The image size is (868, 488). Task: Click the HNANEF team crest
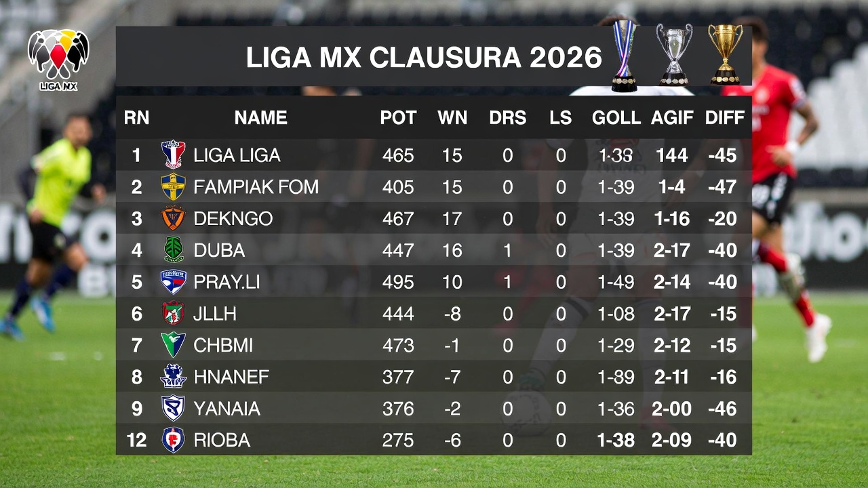[173, 376]
